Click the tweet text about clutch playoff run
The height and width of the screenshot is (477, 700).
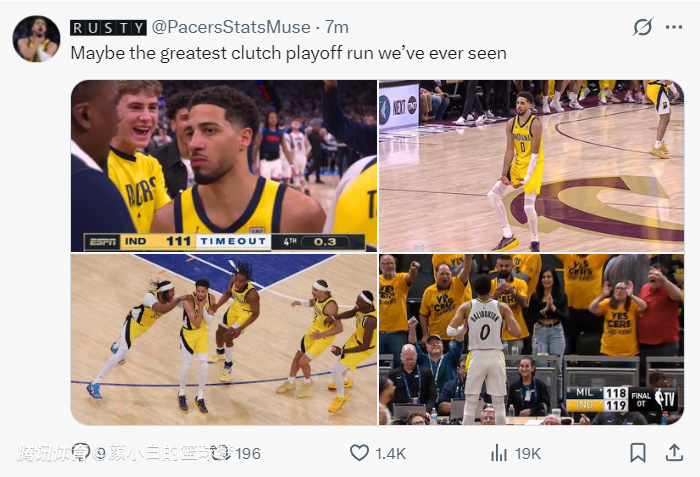coord(288,53)
